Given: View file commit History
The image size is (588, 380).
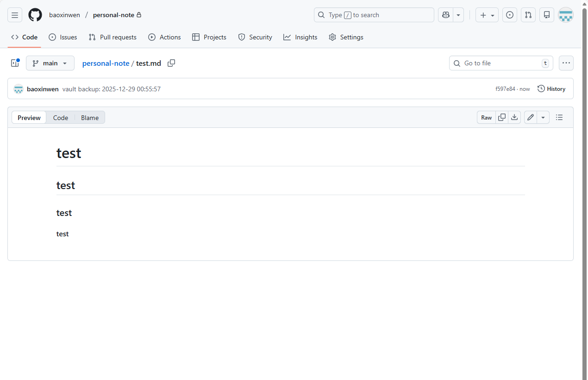Looking at the screenshot, I should coord(551,89).
